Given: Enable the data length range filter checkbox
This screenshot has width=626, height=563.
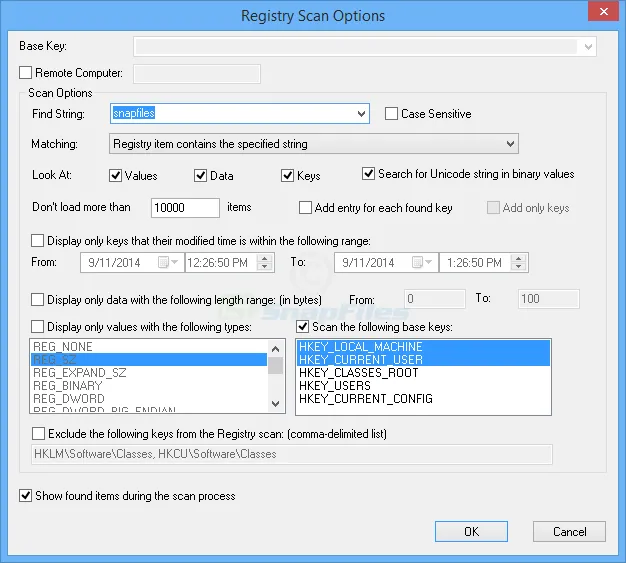Looking at the screenshot, I should tap(38, 299).
